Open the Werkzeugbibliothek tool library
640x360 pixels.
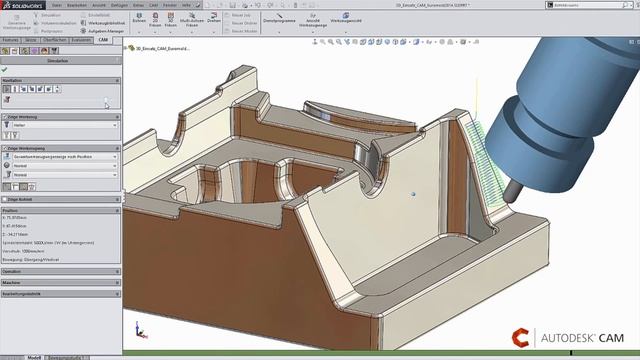[103, 23]
